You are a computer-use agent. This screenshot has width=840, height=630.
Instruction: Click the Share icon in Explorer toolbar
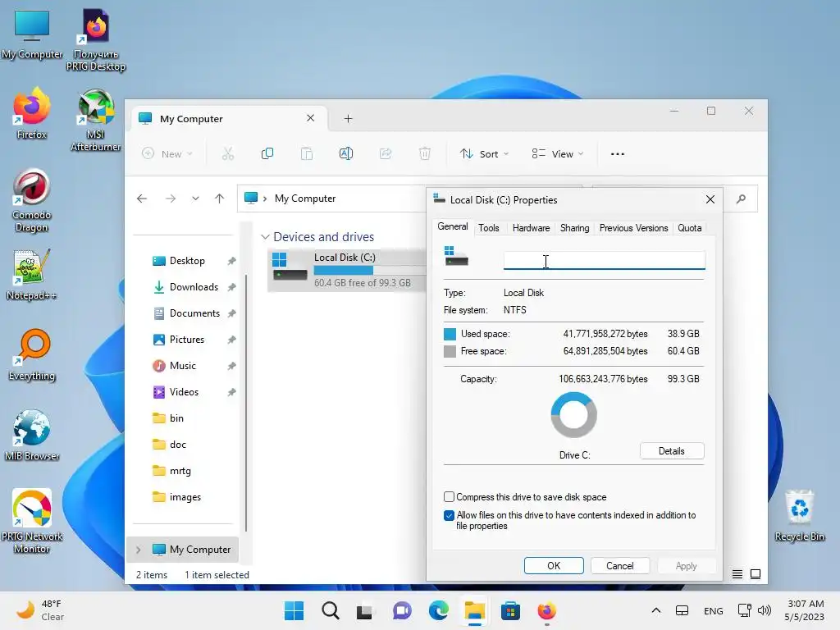pyautogui.click(x=386, y=153)
